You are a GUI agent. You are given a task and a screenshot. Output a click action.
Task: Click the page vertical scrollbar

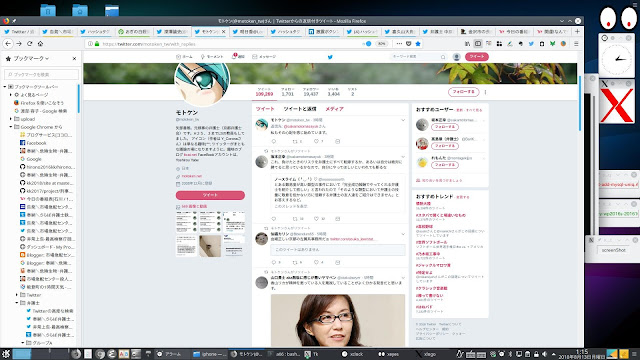580,103
